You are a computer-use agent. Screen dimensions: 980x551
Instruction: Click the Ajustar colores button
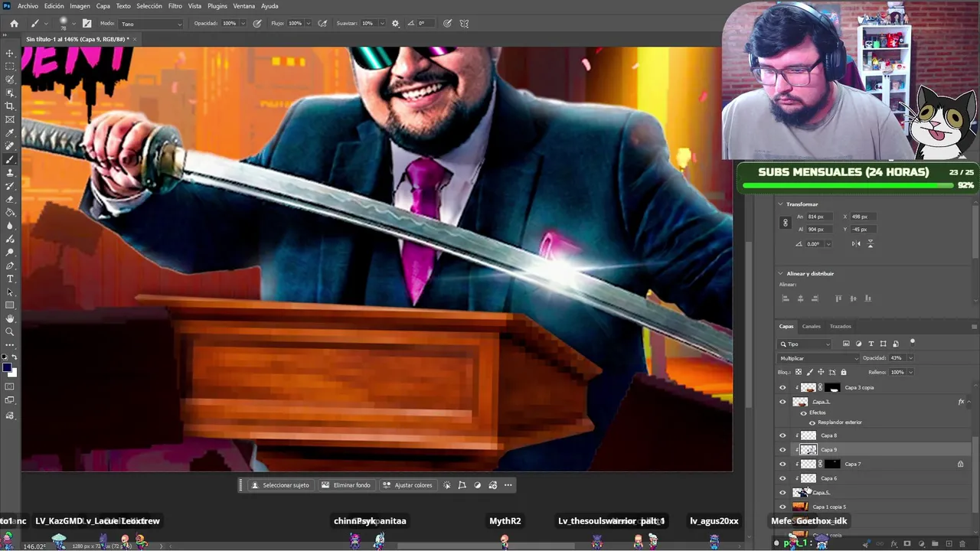[x=408, y=485]
